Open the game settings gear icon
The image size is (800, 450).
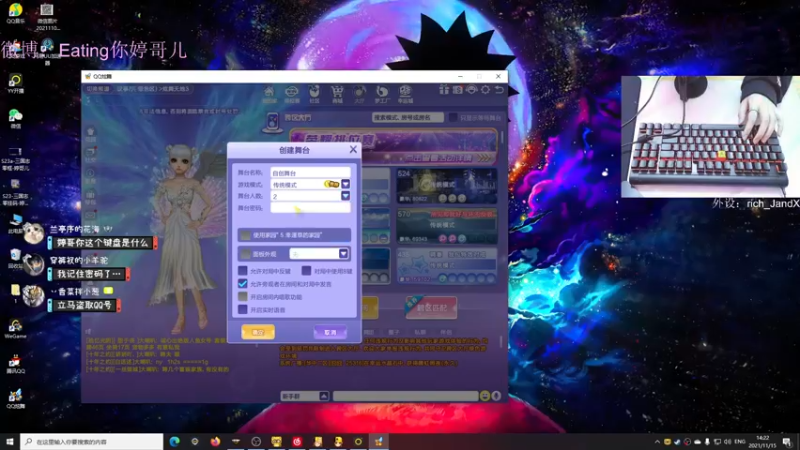(x=485, y=90)
